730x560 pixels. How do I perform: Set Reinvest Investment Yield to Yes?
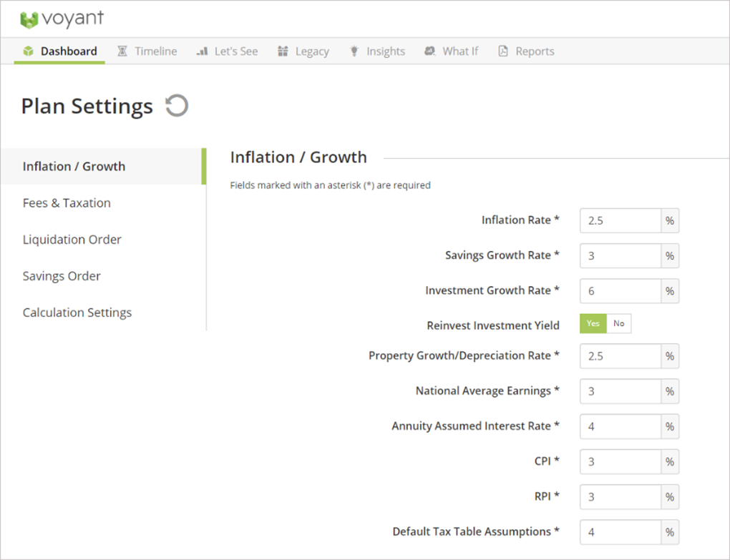pos(593,324)
